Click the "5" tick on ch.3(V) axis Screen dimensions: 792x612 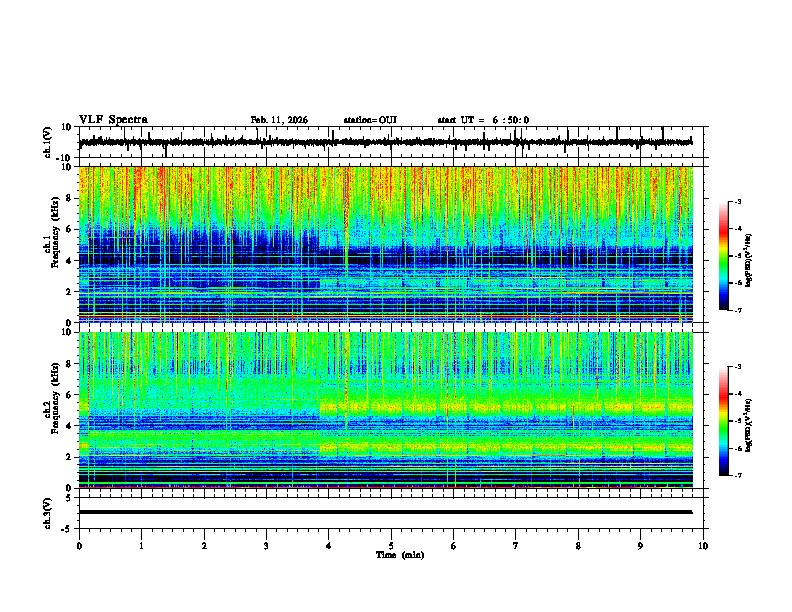click(69, 497)
